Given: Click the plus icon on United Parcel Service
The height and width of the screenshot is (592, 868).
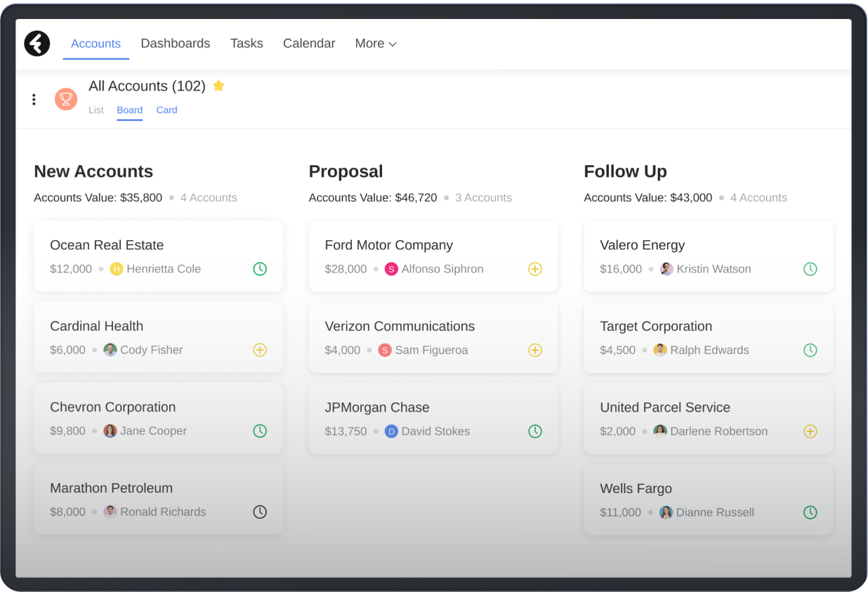Looking at the screenshot, I should tap(810, 431).
